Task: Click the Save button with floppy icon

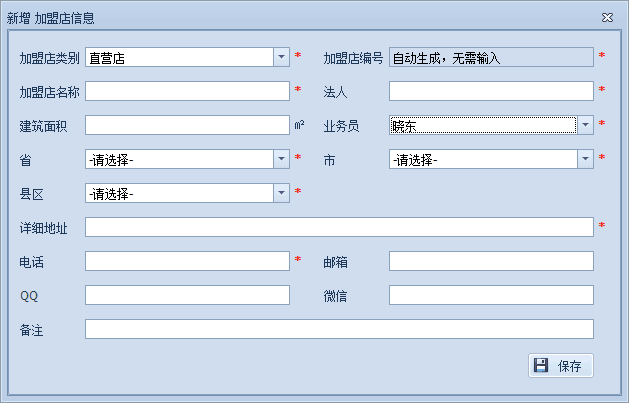Action: (x=560, y=365)
